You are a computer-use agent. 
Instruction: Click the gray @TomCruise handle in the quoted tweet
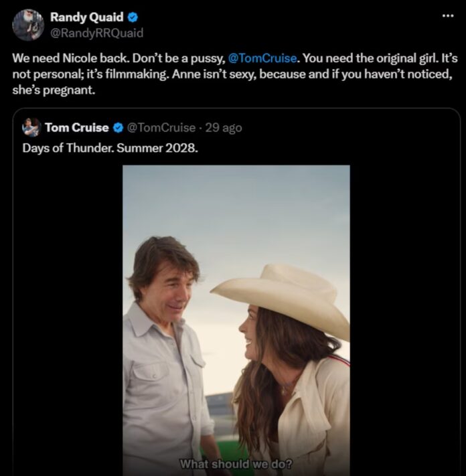pyautogui.click(x=161, y=127)
